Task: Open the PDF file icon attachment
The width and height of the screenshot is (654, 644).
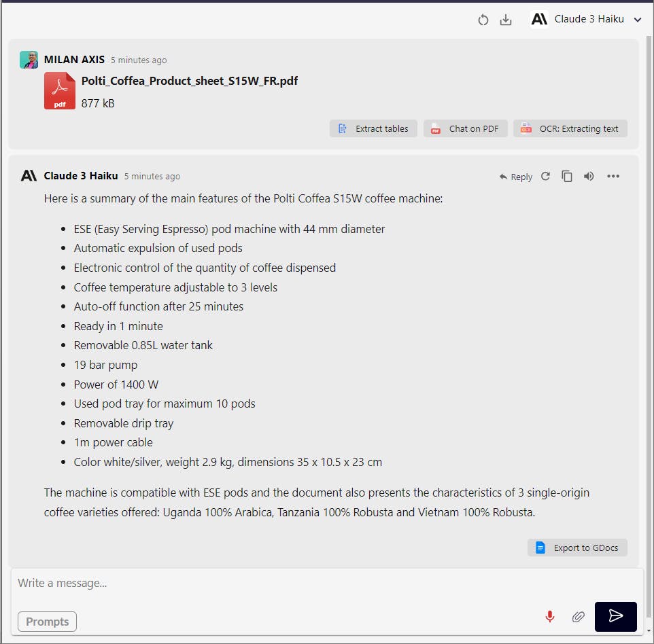Action: (x=60, y=91)
